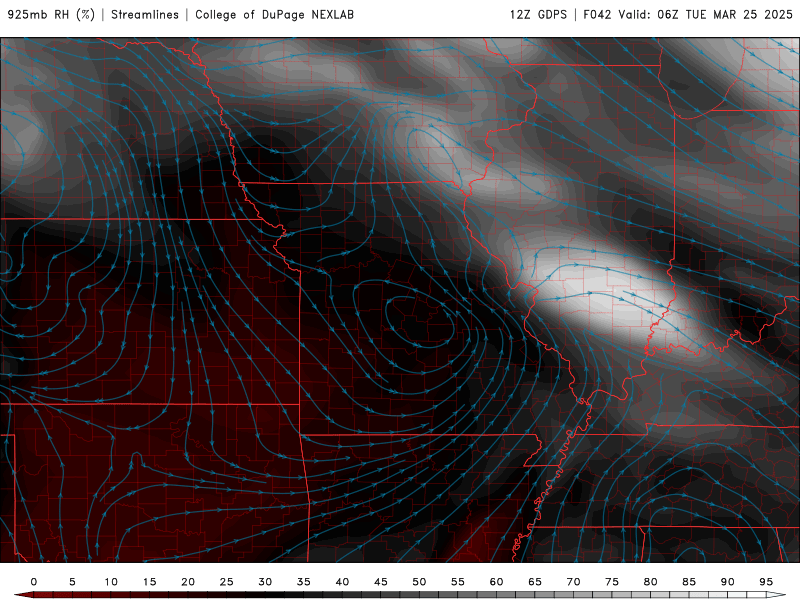Select the "95" colorbar label
This screenshot has height=600, width=800.
766,582
